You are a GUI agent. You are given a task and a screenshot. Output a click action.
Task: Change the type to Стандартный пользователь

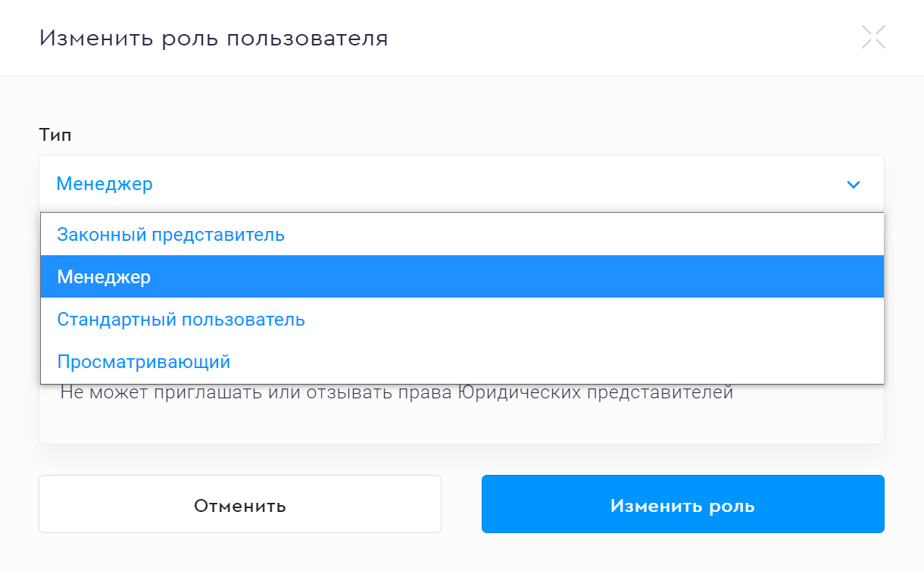[x=181, y=320]
